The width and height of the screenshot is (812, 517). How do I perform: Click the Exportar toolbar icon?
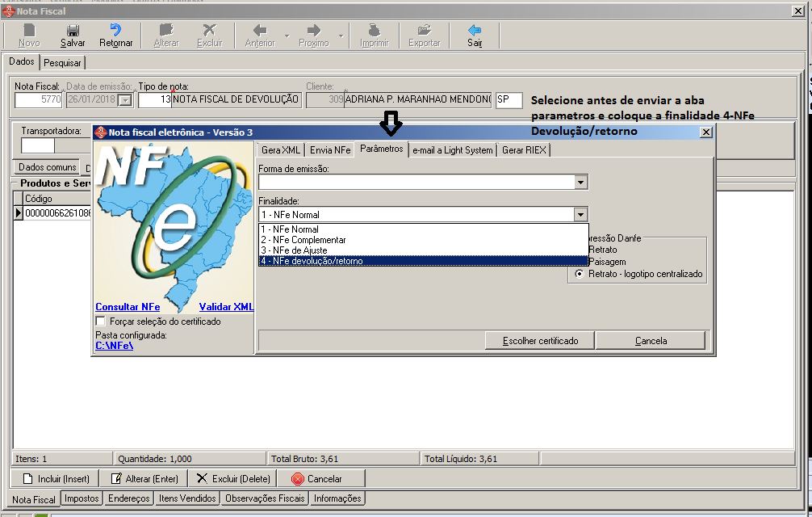point(424,31)
